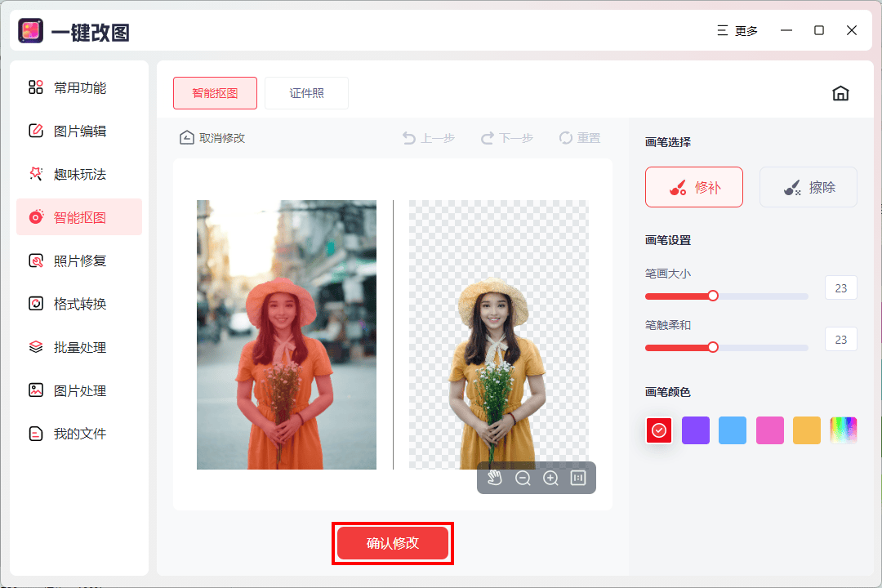882x588 pixels.
Task: Click the 笔画大小 slider handle
Action: pos(713,296)
